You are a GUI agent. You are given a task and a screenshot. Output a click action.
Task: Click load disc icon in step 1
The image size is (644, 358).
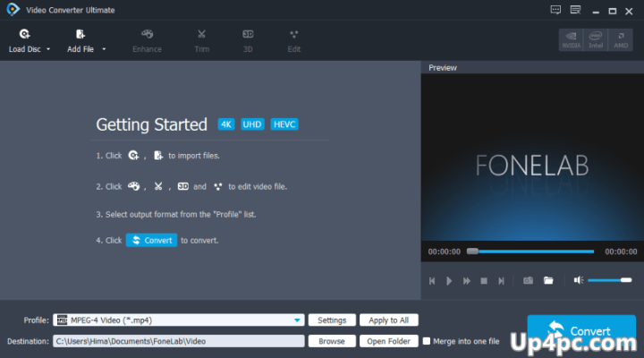point(133,156)
